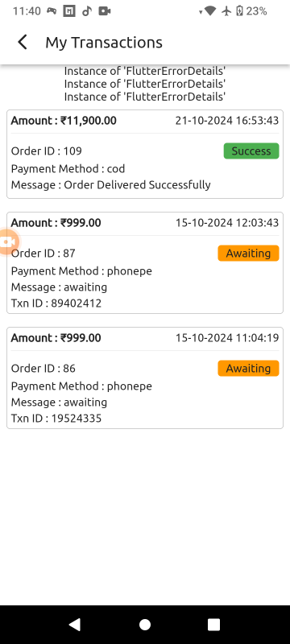The width and height of the screenshot is (290, 644).
Task: Tap the 15-10-2024 11:04:19 timestamp
Action: point(227,337)
